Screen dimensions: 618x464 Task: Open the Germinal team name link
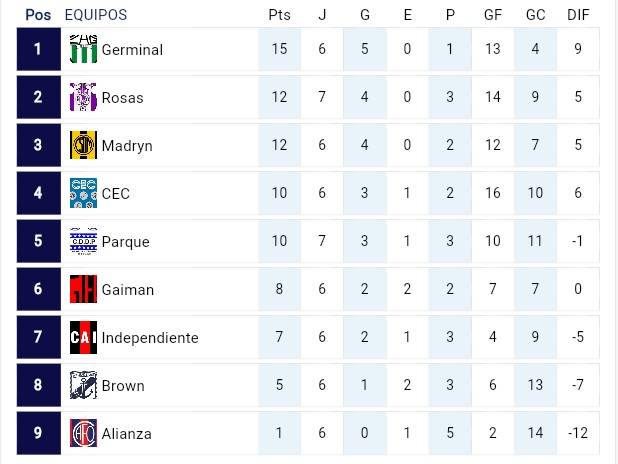[x=132, y=50]
